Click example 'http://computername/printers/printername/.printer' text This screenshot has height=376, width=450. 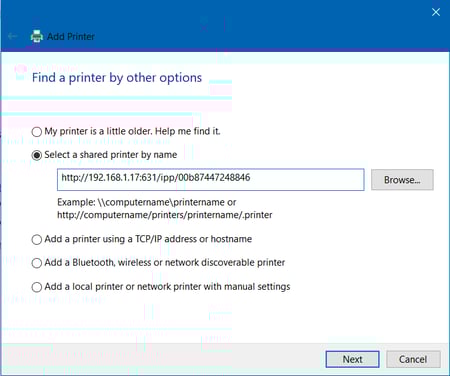pos(165,215)
